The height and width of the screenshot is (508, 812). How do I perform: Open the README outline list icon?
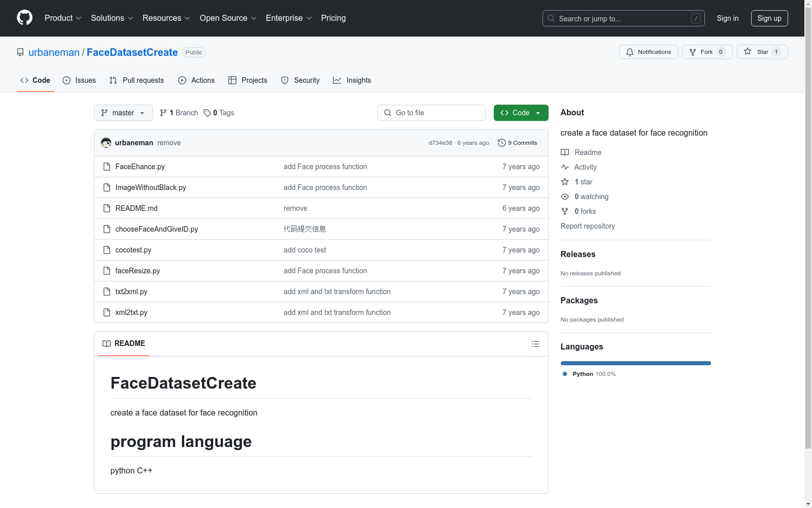[535, 344]
